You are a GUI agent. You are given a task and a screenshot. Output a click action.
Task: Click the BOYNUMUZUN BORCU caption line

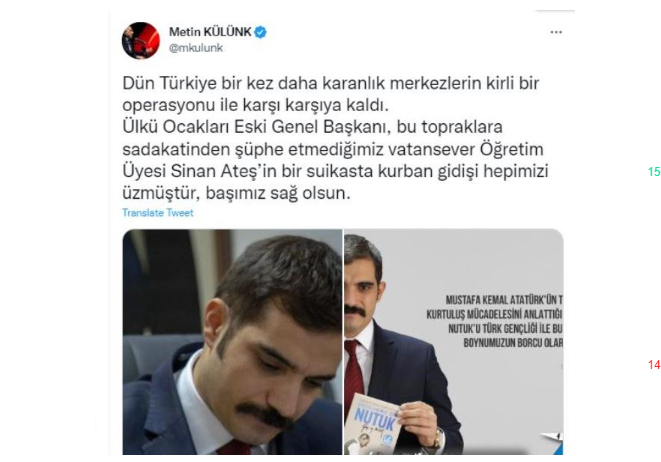(513, 343)
